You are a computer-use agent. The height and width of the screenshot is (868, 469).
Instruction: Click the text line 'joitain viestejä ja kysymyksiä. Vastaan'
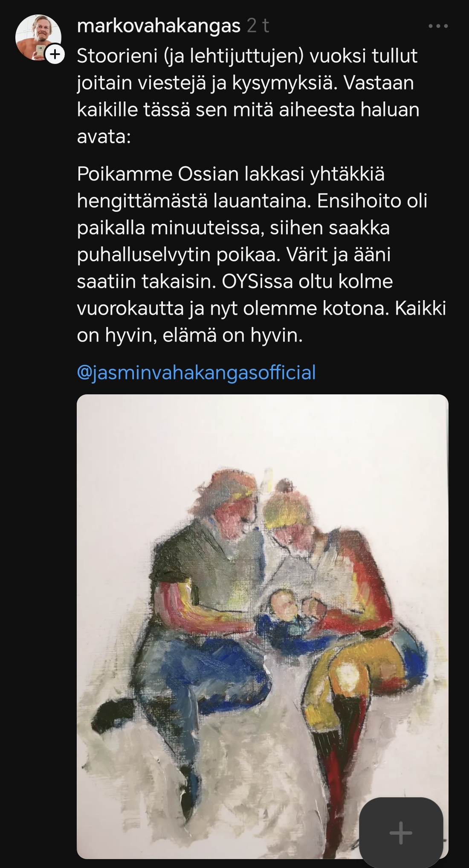(245, 83)
